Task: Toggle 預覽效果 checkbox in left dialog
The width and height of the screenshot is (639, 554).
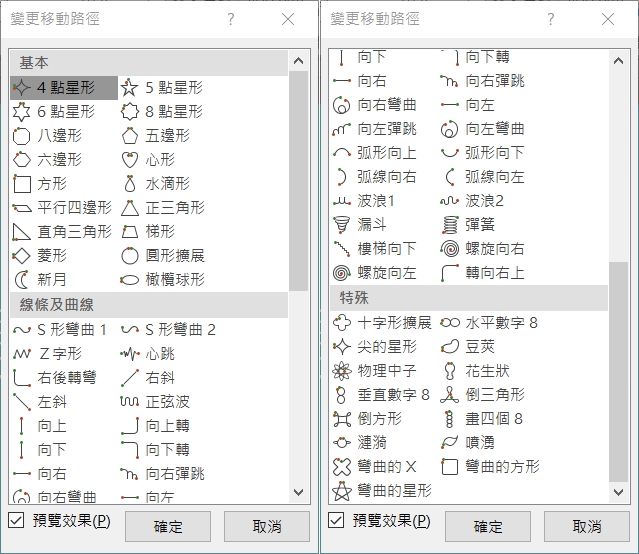Action: pyautogui.click(x=16, y=521)
